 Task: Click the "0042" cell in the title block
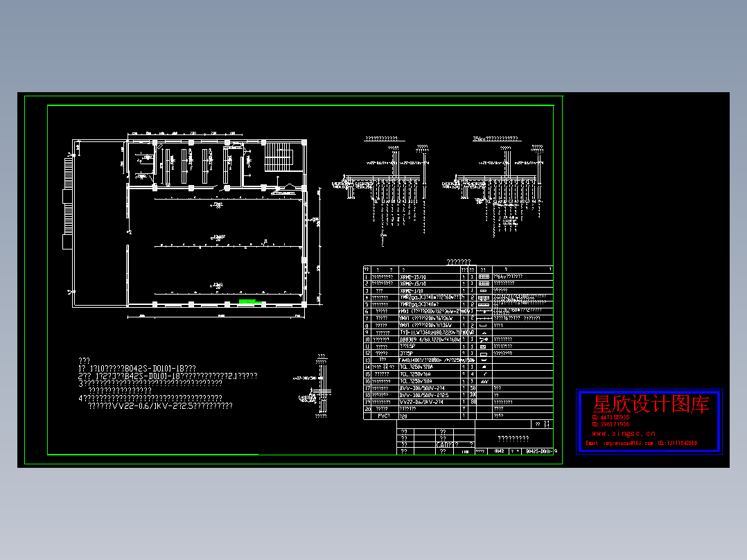point(499,451)
